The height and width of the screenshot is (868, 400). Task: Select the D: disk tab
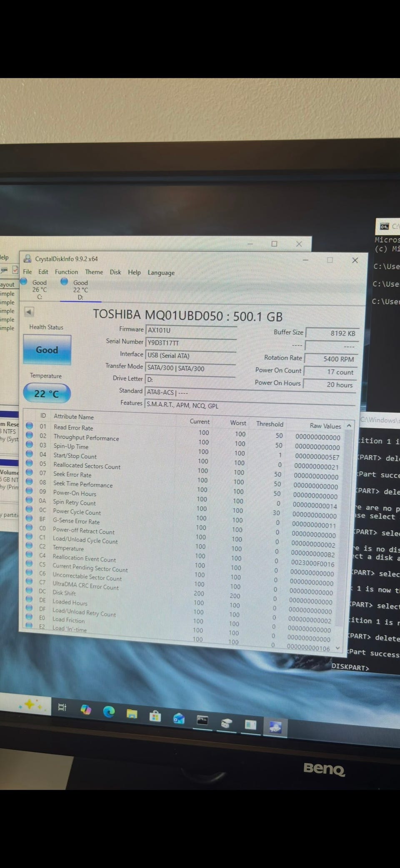tap(80, 290)
